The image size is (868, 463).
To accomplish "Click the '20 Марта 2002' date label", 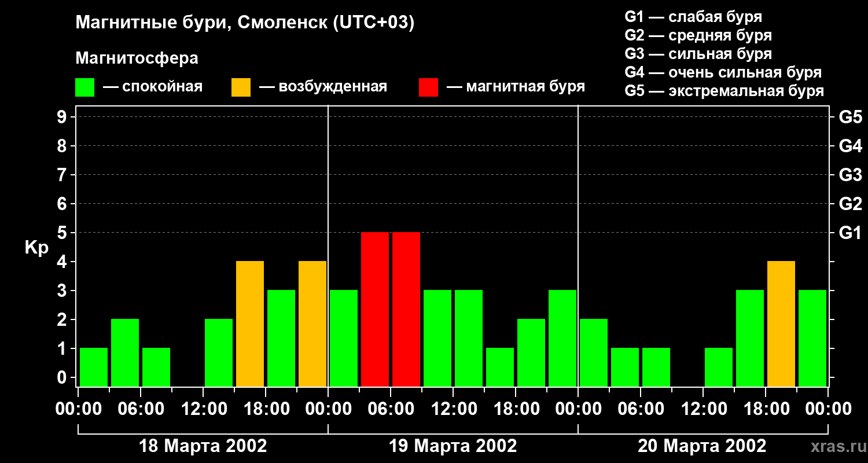I will tap(702, 446).
